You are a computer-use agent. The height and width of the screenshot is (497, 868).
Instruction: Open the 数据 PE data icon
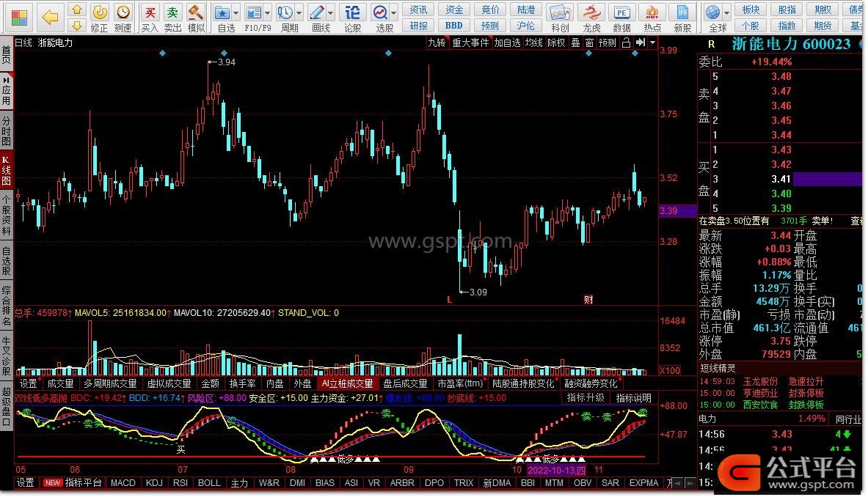621,17
